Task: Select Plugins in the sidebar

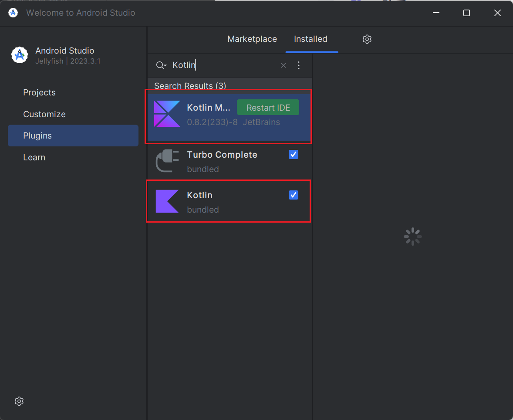Action: coord(73,135)
